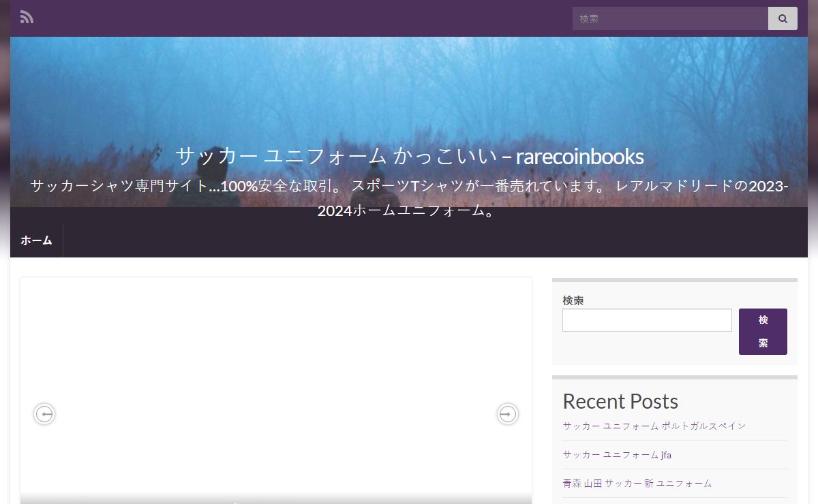This screenshot has width=818, height=504.
Task: Click tagline starting サッカーシャツ専門サイト
Action: (409, 198)
